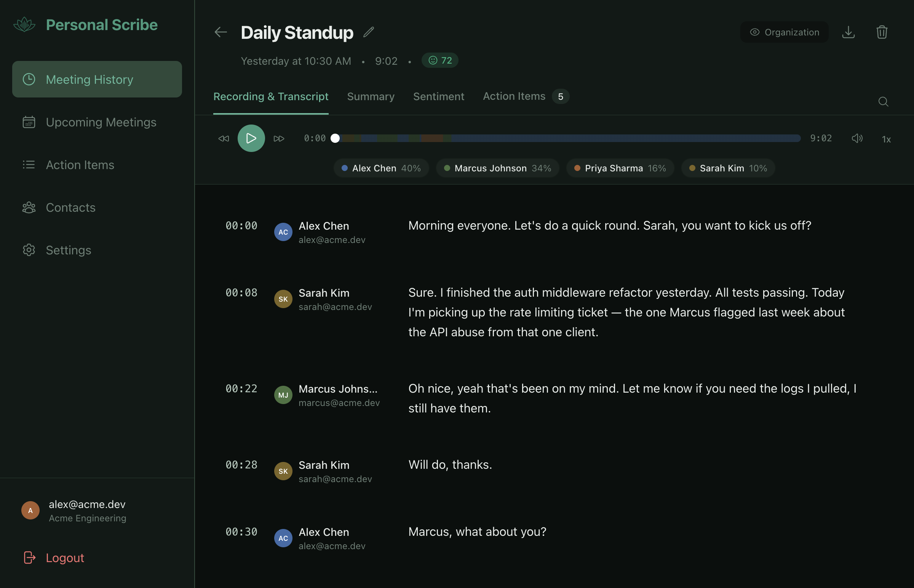Go to Upcoming Meetings

tap(97, 122)
